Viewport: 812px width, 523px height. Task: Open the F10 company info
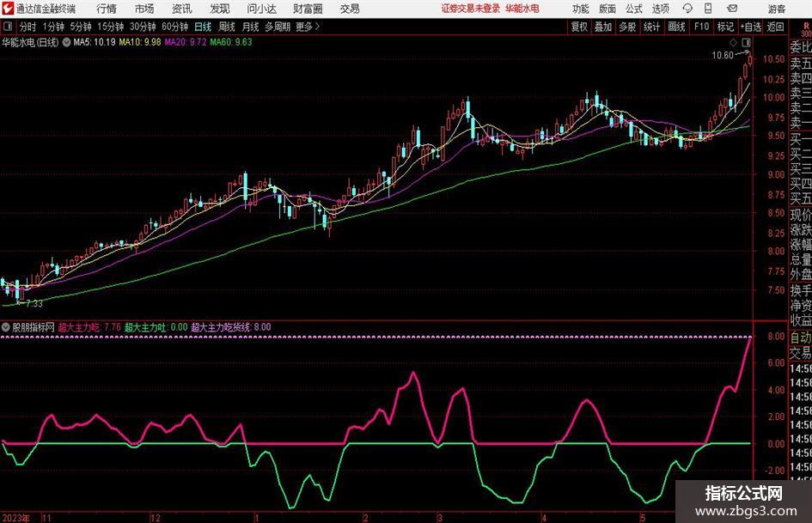[702, 27]
